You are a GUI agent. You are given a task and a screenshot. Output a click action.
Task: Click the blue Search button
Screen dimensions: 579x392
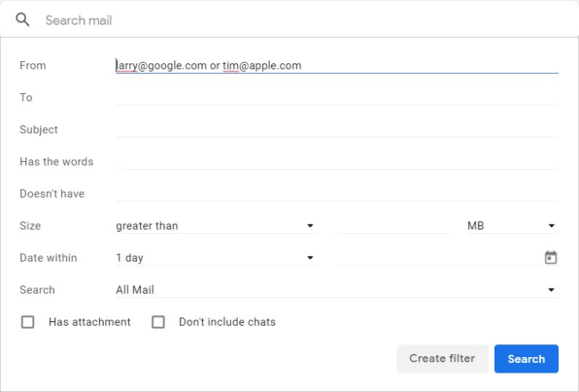click(527, 358)
